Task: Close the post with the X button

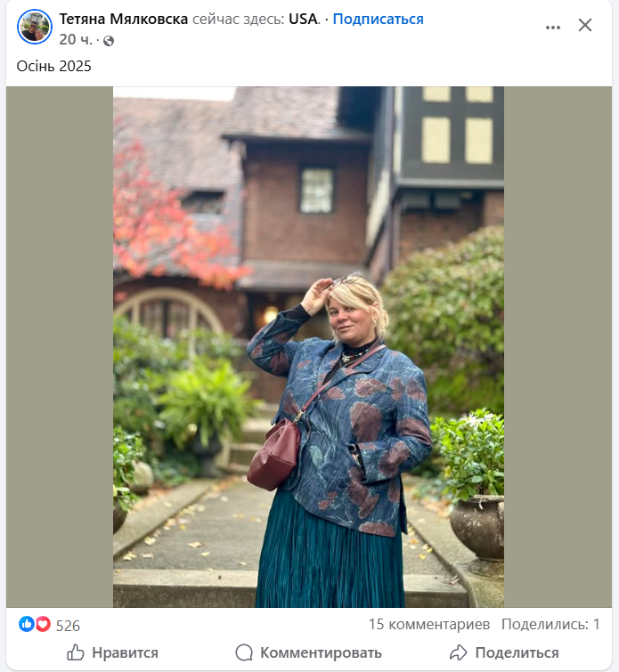Action: click(x=585, y=26)
